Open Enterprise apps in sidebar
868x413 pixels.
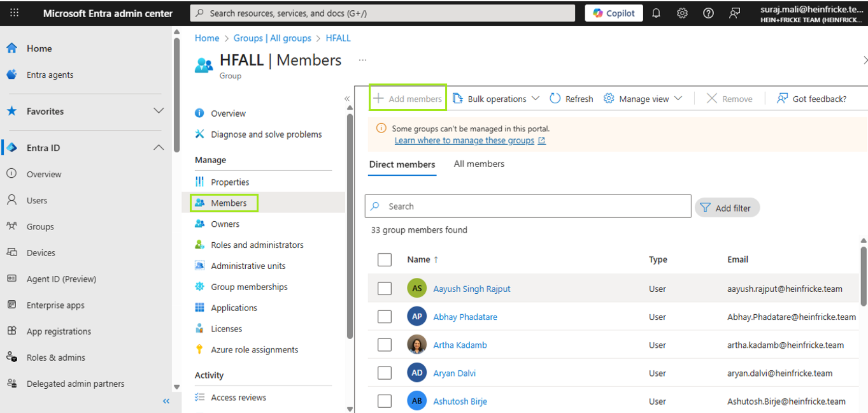pos(55,305)
